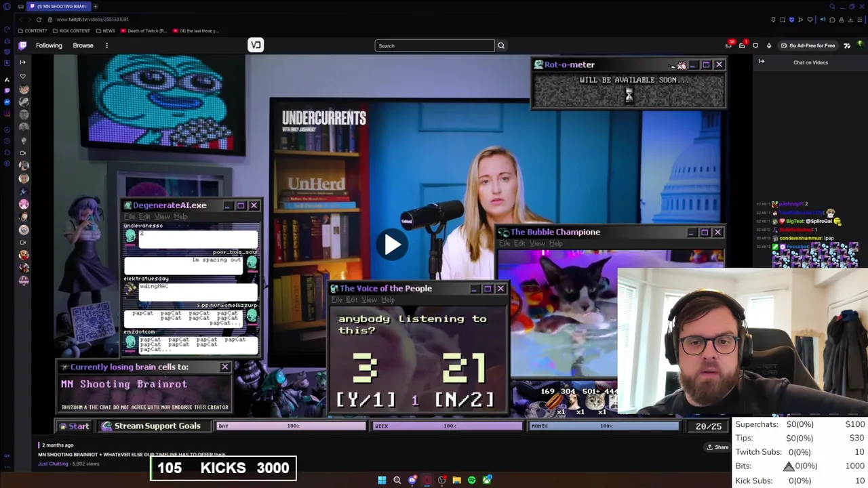
Task: Open Edit menu in DegenerateAI.exe window
Action: tap(144, 216)
